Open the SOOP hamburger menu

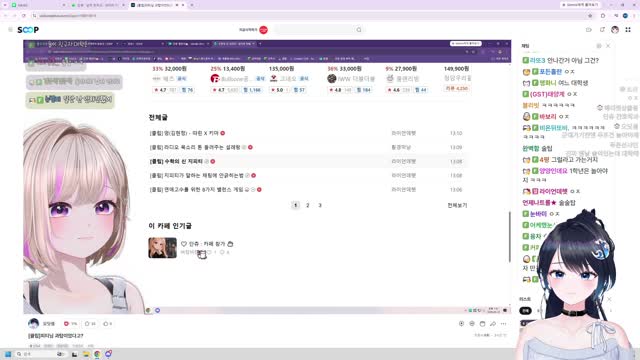10,29
